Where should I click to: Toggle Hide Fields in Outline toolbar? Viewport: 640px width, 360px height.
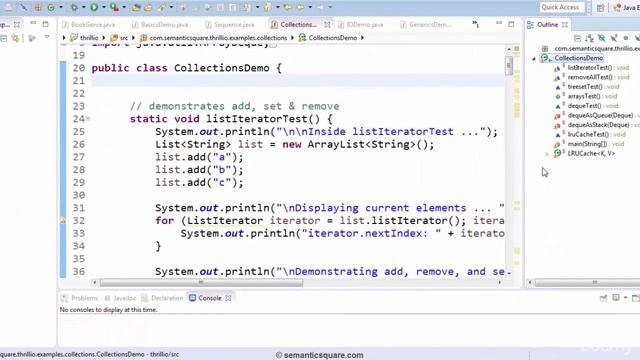[x=601, y=38]
